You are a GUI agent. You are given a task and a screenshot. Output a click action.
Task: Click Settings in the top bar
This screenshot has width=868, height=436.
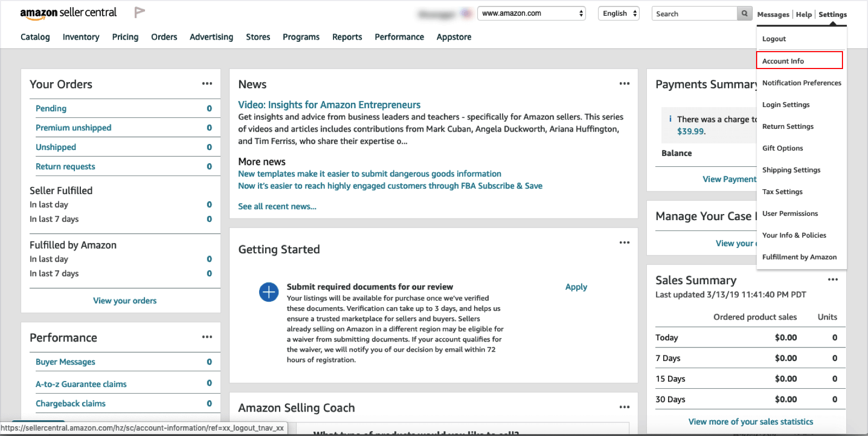[x=833, y=15]
